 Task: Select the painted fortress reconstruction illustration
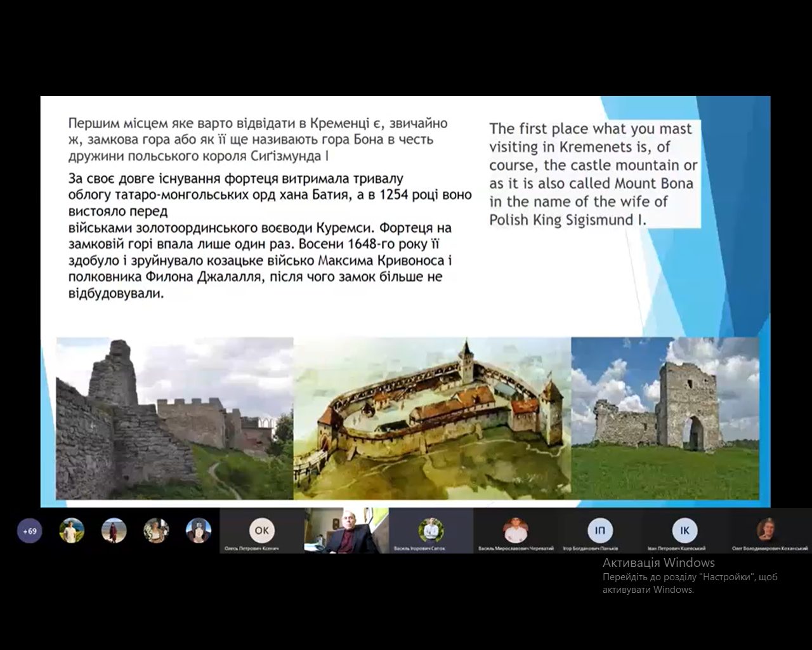432,418
